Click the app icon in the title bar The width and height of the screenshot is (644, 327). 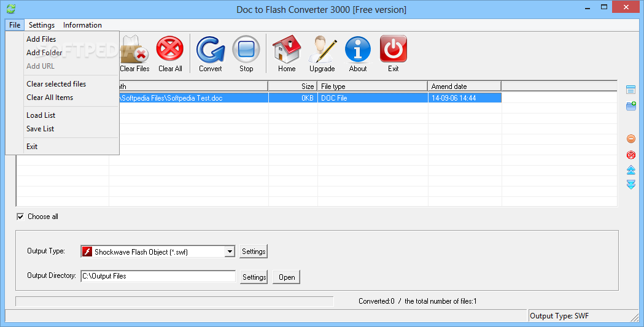tap(11, 9)
